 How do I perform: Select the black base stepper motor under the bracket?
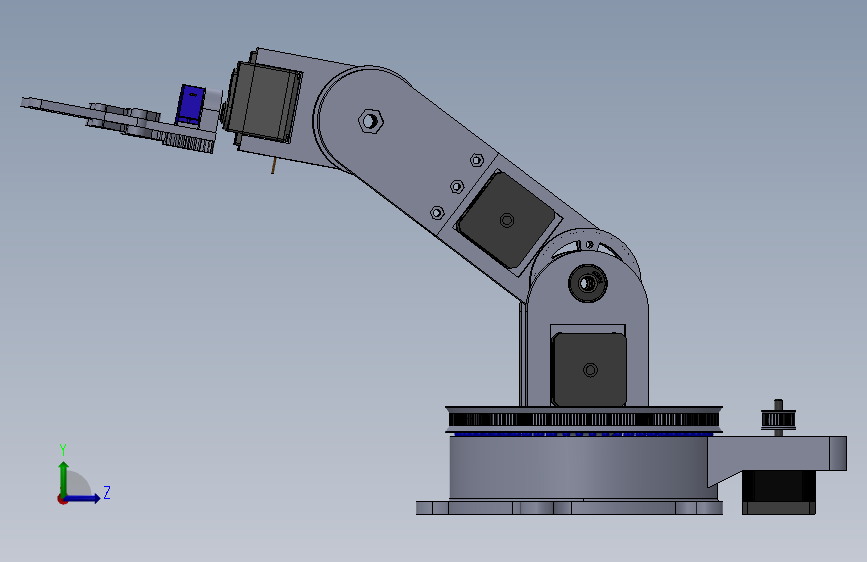(779, 492)
